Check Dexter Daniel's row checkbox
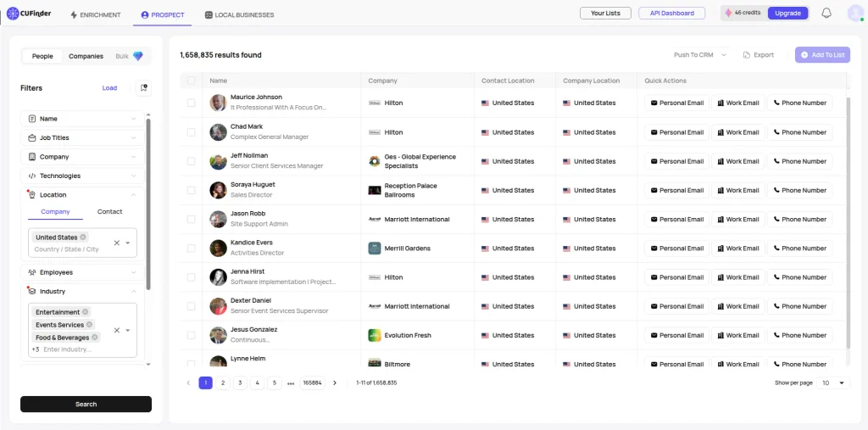Image resolution: width=868 pixels, height=430 pixels. coord(191,306)
